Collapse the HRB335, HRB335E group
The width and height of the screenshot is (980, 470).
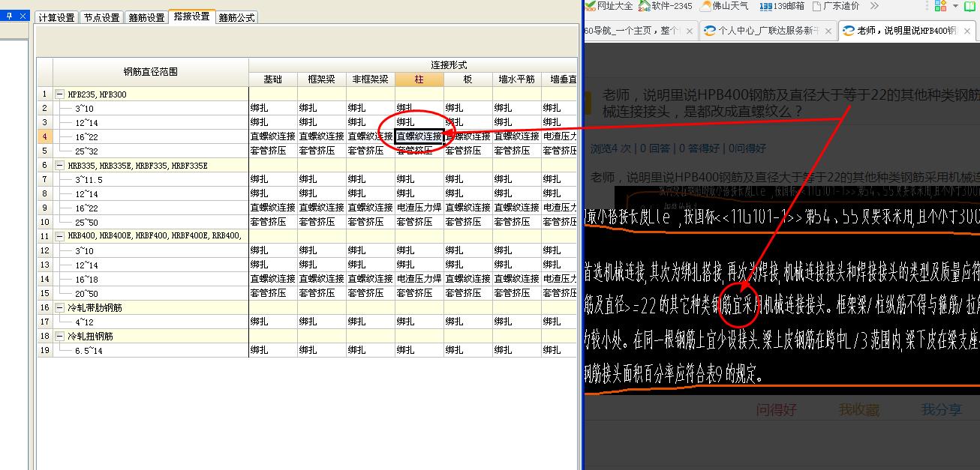coord(60,166)
